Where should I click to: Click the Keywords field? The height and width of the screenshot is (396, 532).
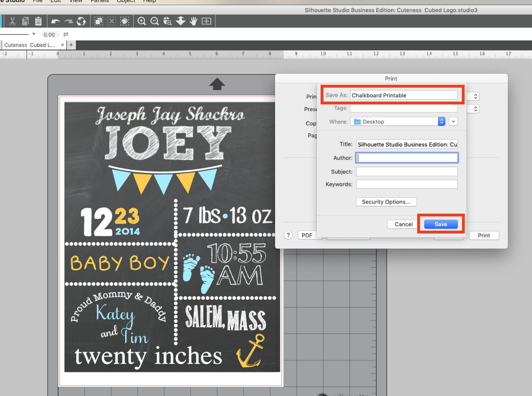(407, 184)
